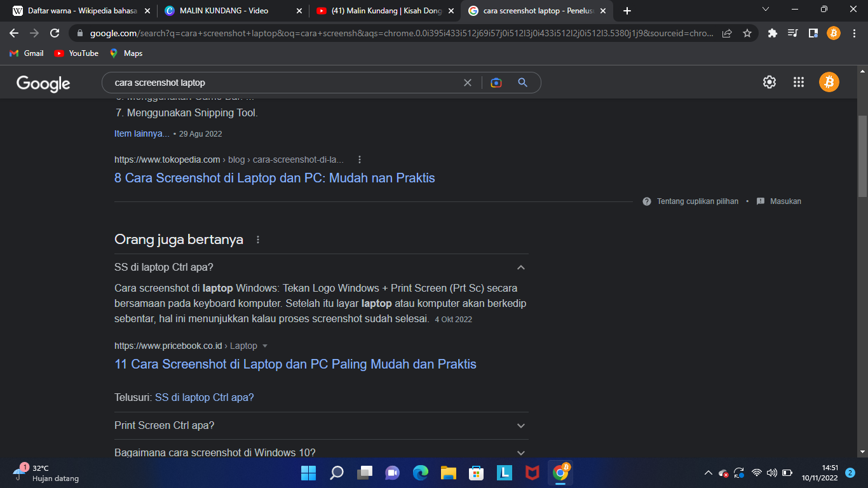The width and height of the screenshot is (868, 488).
Task: Show hidden tray icons chevron
Action: (709, 473)
